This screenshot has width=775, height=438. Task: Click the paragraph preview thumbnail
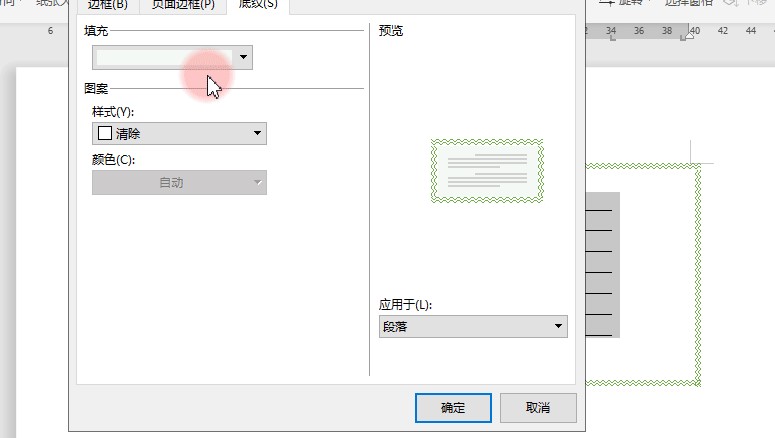click(487, 171)
